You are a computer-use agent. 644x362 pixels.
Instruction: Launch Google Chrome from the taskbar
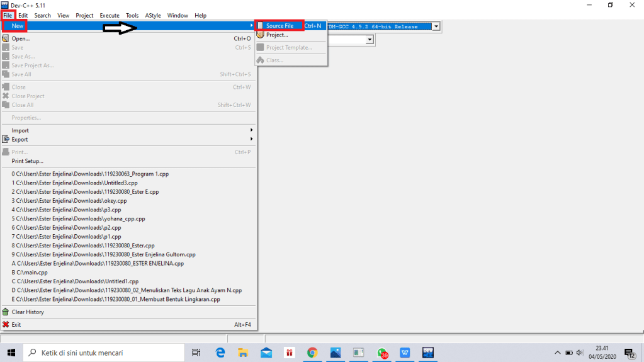point(312,353)
